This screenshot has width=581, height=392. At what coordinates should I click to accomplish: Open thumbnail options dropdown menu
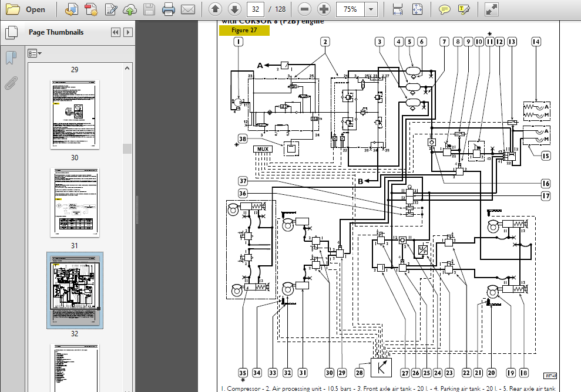pyautogui.click(x=35, y=53)
